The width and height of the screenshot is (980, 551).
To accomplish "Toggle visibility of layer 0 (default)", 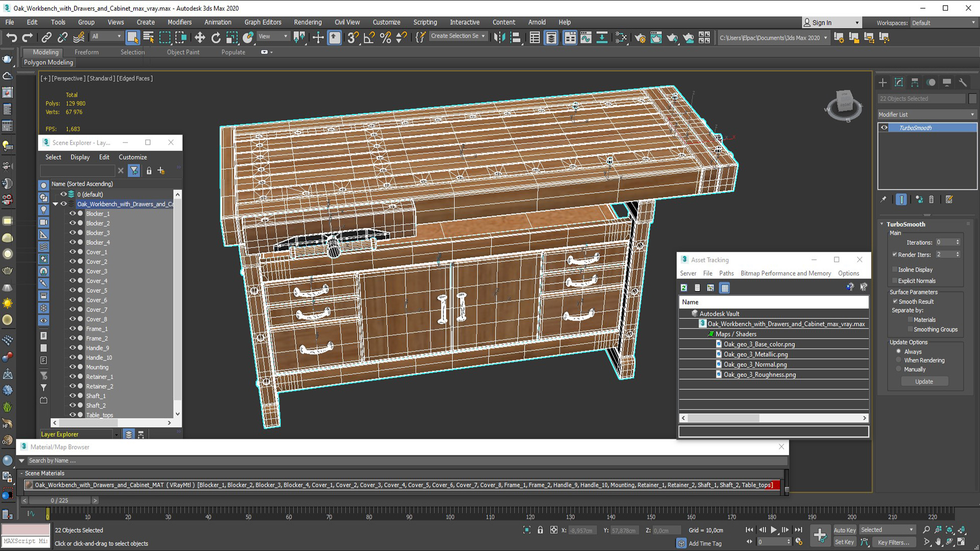I will tap(63, 194).
